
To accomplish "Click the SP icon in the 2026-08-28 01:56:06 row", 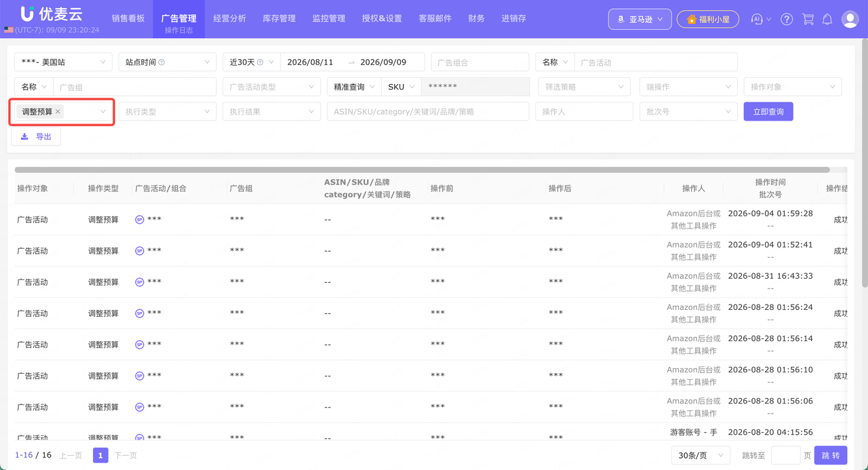I will point(140,407).
